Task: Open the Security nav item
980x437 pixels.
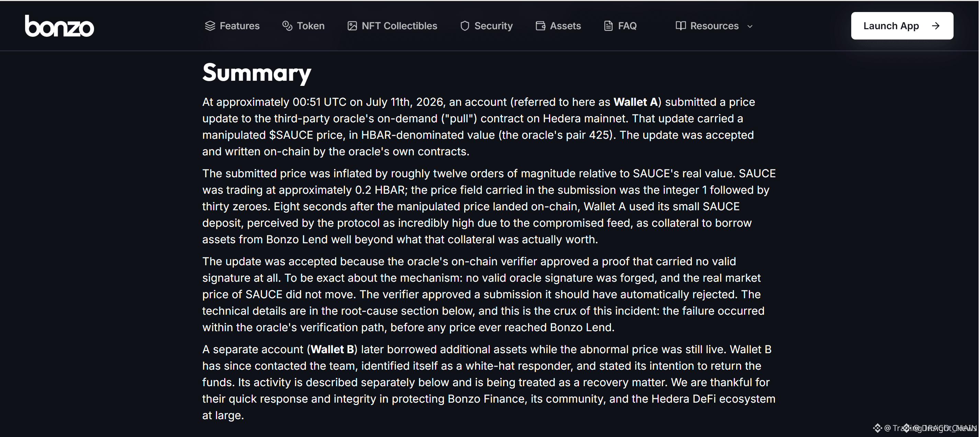Action: tap(486, 26)
